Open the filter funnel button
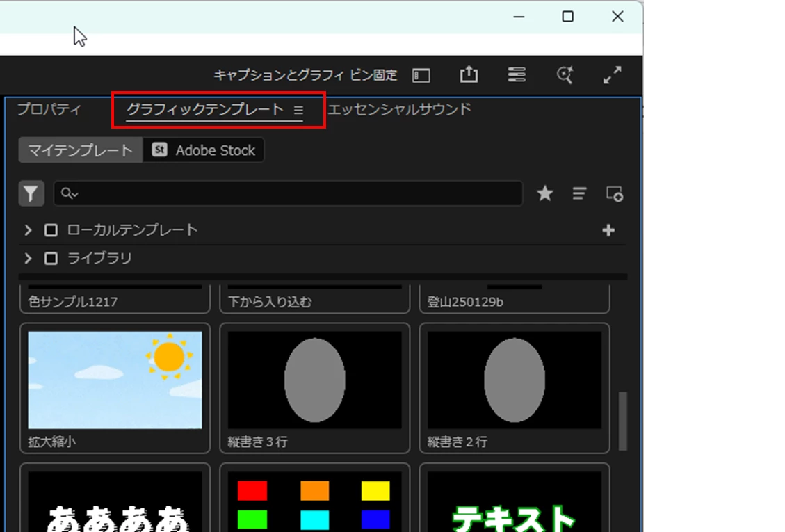This screenshot has width=785, height=532. (x=31, y=193)
